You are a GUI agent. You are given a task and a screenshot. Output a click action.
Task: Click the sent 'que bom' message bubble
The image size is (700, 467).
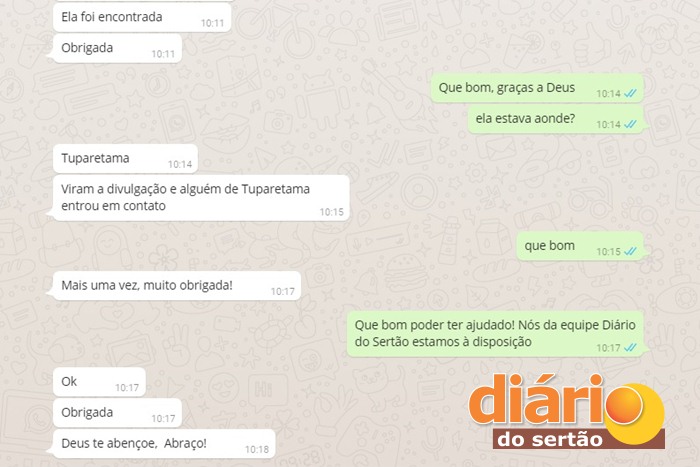click(580, 246)
